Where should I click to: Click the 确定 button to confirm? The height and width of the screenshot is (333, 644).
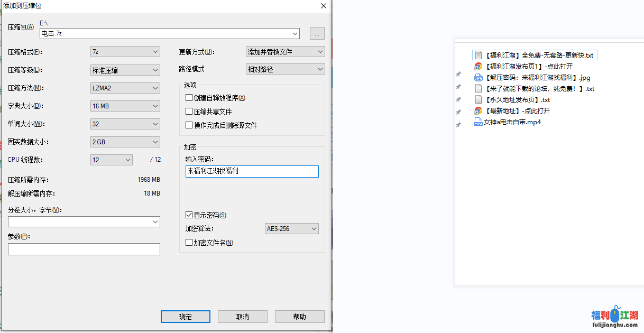point(185,316)
